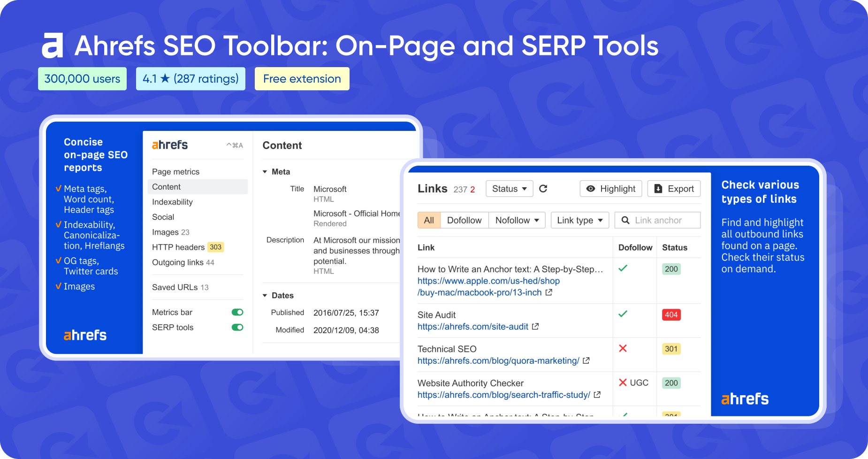Screen dimensions: 868x459
Task: Open the Status dropdown
Action: click(x=509, y=189)
